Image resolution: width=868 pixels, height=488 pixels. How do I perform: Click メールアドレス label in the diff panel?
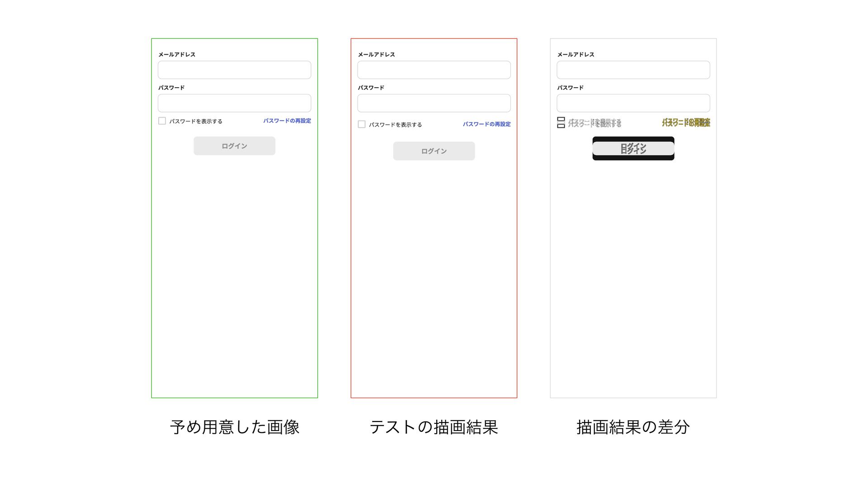coord(576,55)
